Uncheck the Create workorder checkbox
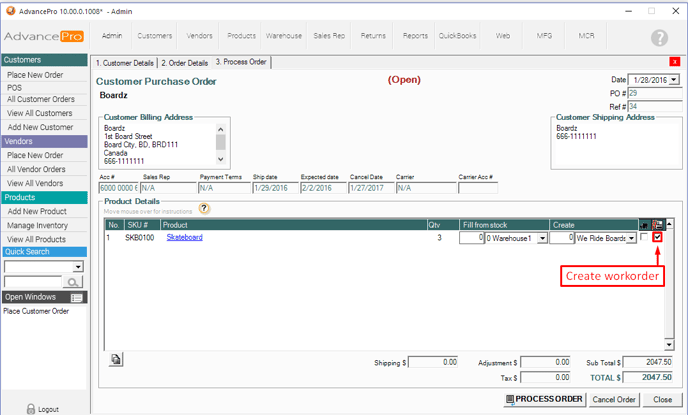Screen dimensions: 688x415 [657, 238]
